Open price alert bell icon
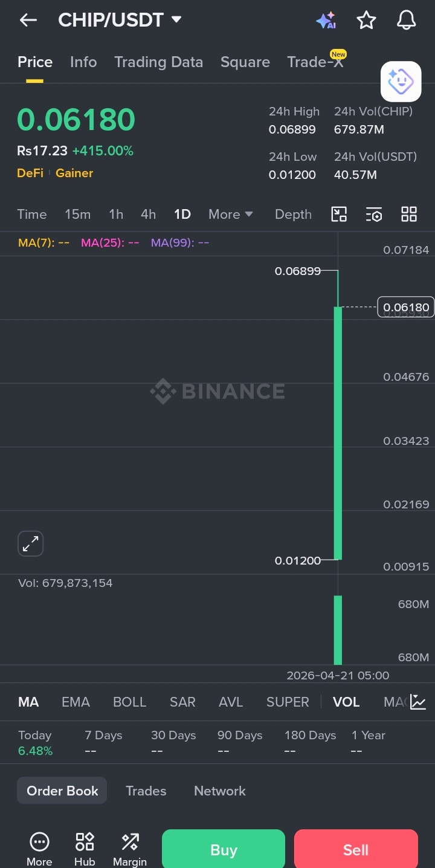 tap(407, 21)
